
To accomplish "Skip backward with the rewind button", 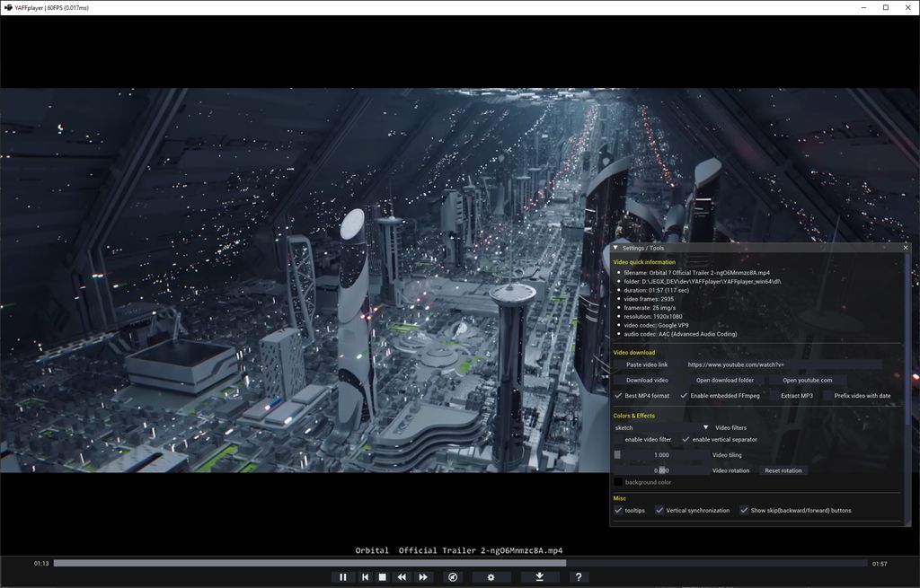I will point(402,577).
